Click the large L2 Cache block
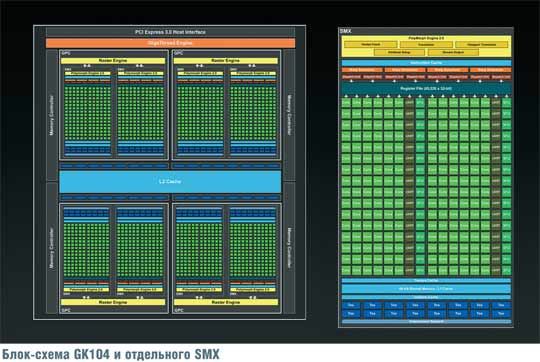 [x=170, y=182]
